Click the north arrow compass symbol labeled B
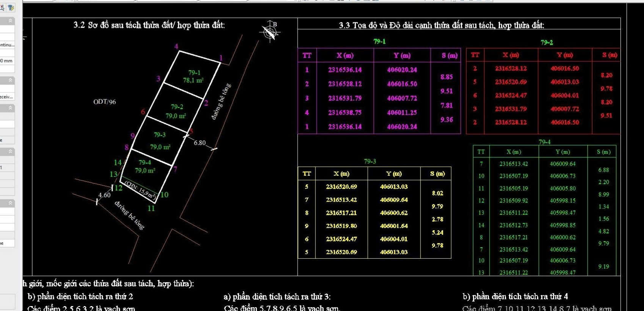644x311 pixels. coord(270,31)
